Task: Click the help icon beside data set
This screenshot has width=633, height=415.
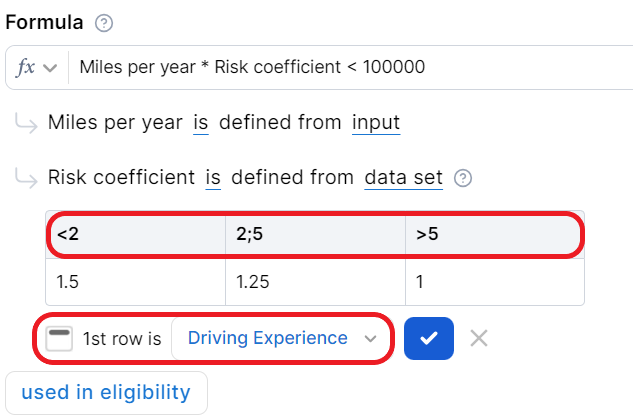Action: [462, 179]
